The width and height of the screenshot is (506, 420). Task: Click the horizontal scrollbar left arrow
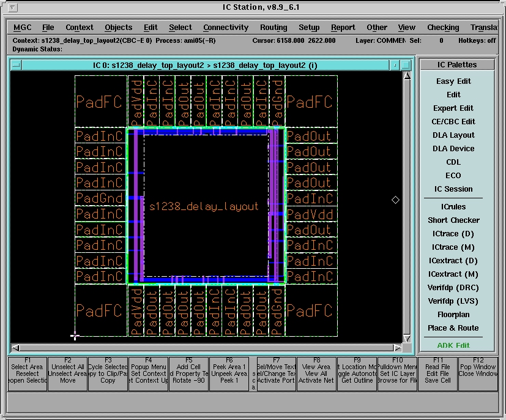coord(16,348)
